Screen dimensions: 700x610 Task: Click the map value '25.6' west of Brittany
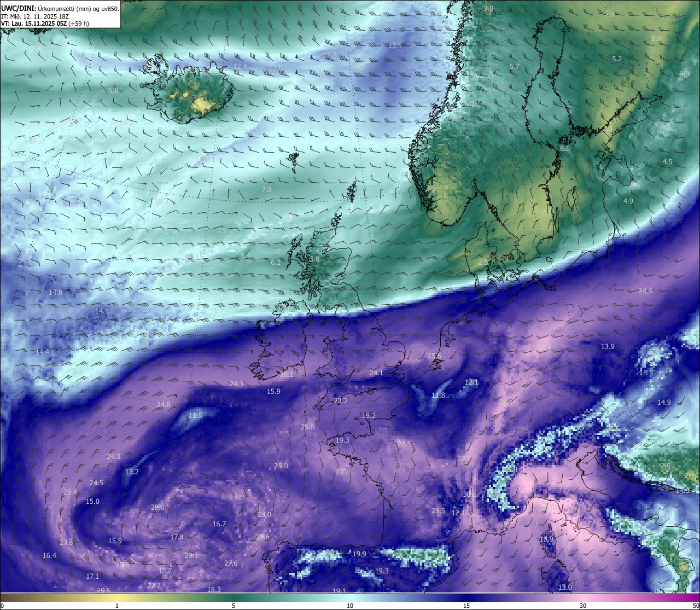click(307, 427)
